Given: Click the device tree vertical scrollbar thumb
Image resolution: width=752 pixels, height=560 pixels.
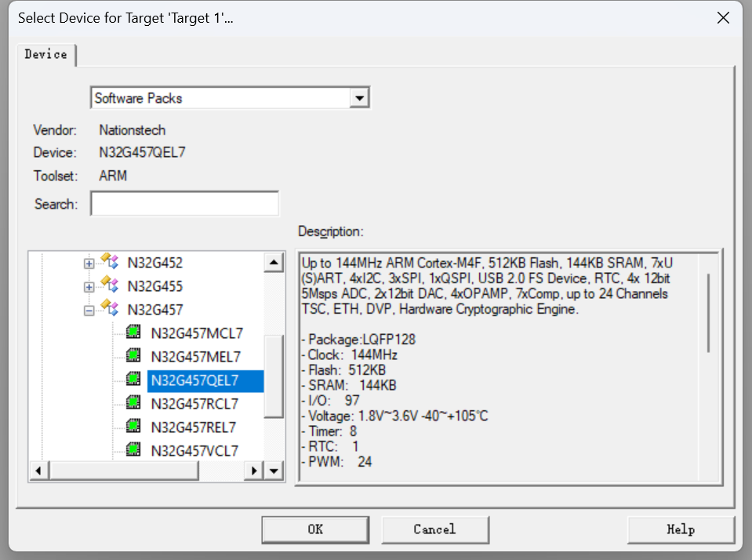Looking at the screenshot, I should click(274, 376).
